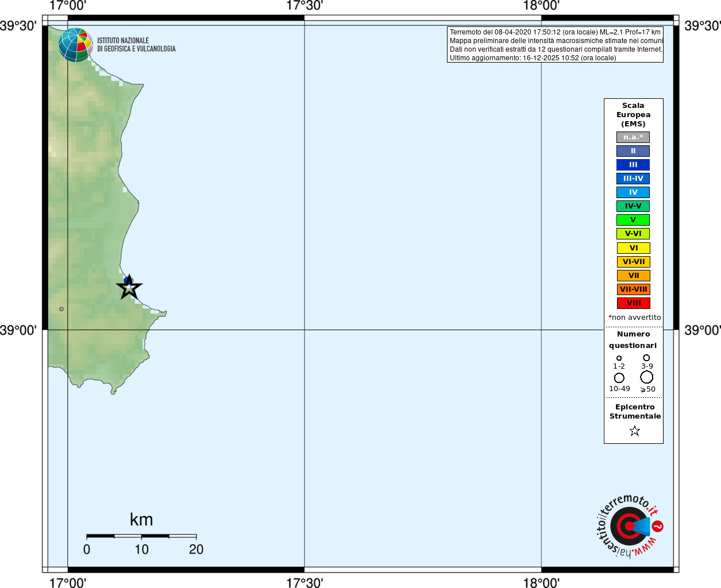The image size is (721, 588).
Task: Click the ≥50 questionnaires circle symbol
Action: (646, 377)
